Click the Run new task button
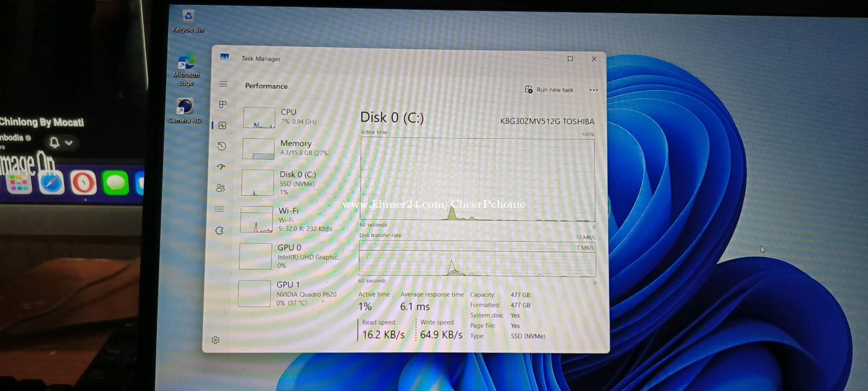 click(x=549, y=90)
